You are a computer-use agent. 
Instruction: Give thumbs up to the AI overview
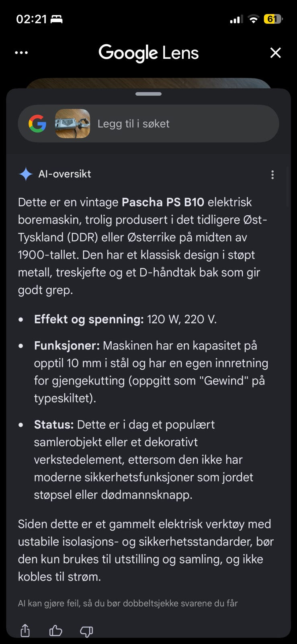(55, 631)
